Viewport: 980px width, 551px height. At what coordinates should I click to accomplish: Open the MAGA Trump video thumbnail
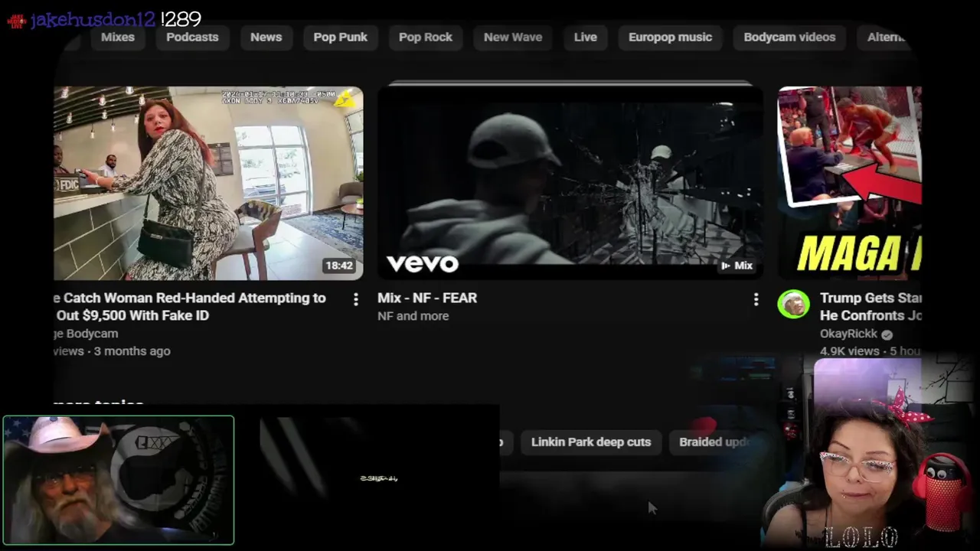point(849,183)
